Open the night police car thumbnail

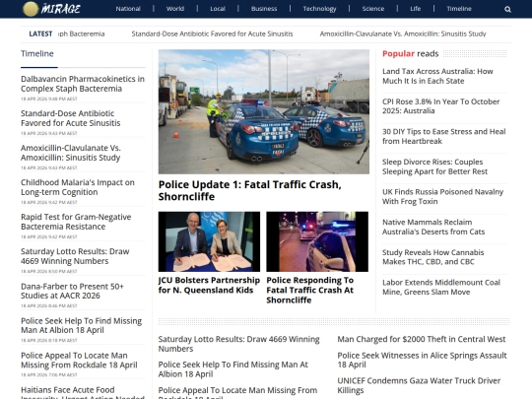click(317, 241)
